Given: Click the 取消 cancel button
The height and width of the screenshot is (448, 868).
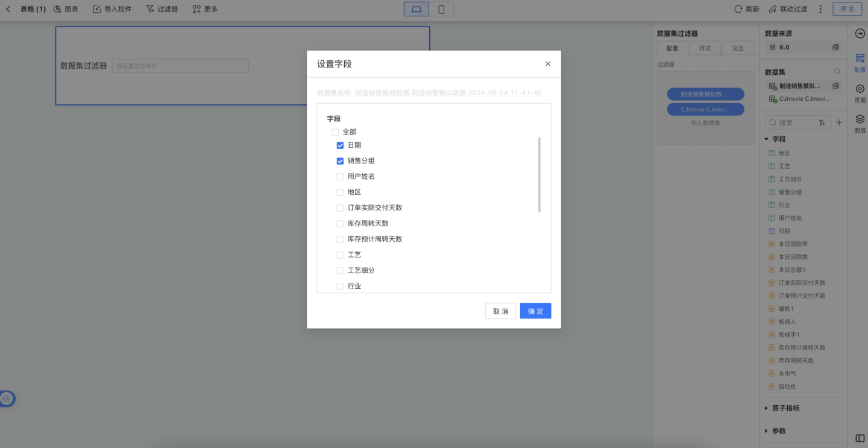Looking at the screenshot, I should [500, 311].
